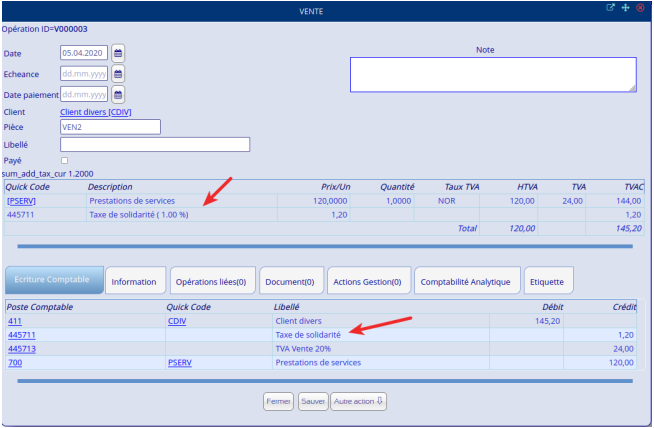Screen dimensions: 654x428
Task: Focus the Libellé input field
Action: (x=154, y=144)
